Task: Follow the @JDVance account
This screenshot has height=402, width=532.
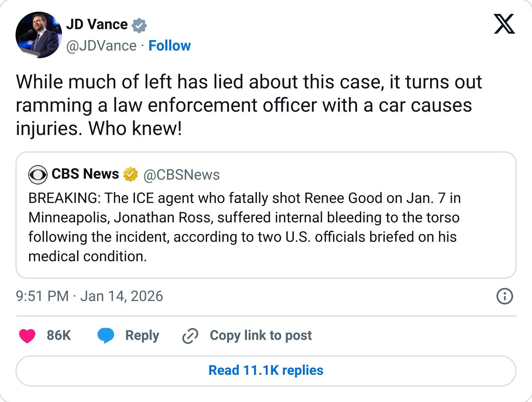Action: [170, 46]
